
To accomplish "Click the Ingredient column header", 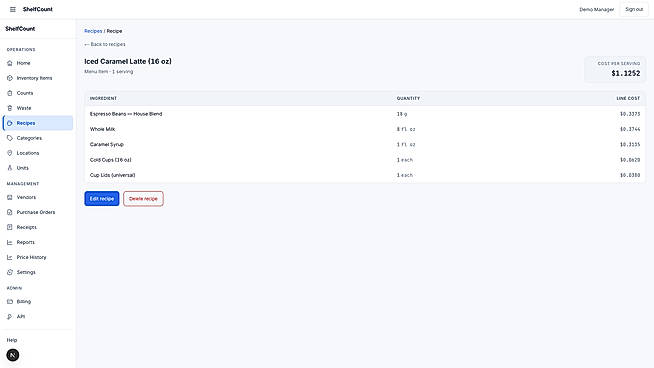I will click(x=103, y=98).
